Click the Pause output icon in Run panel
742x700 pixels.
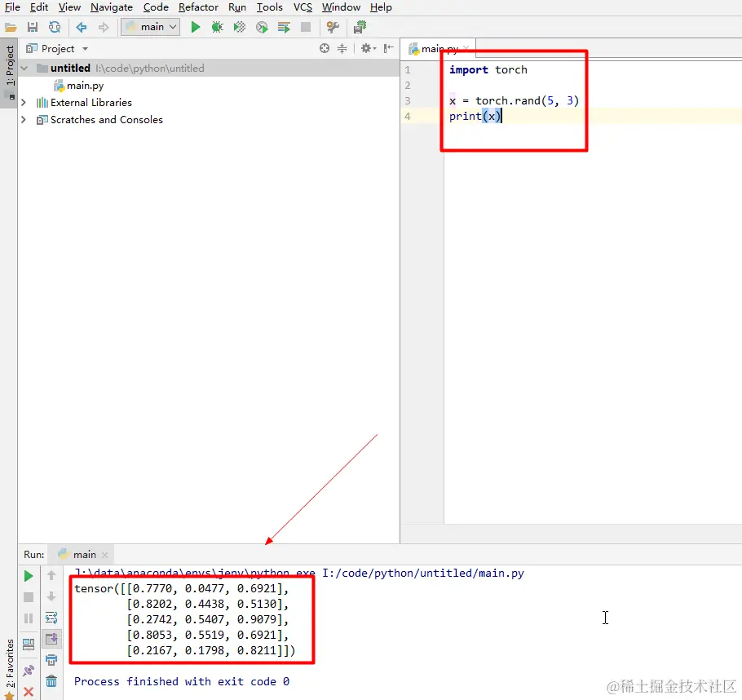click(x=29, y=618)
